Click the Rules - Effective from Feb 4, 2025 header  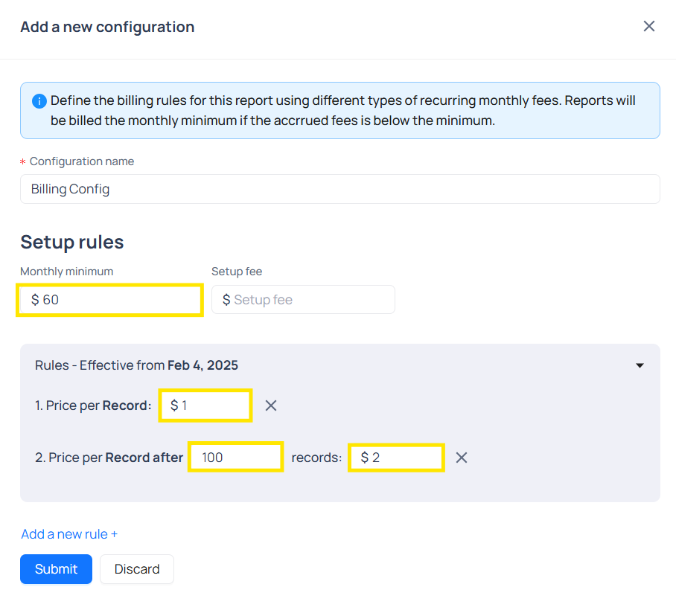[136, 365]
